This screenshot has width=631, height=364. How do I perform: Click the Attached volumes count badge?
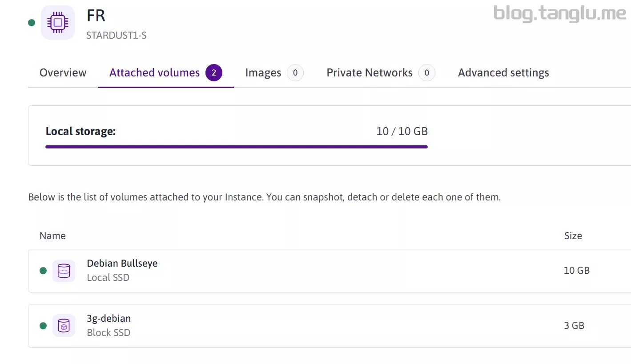[213, 73]
